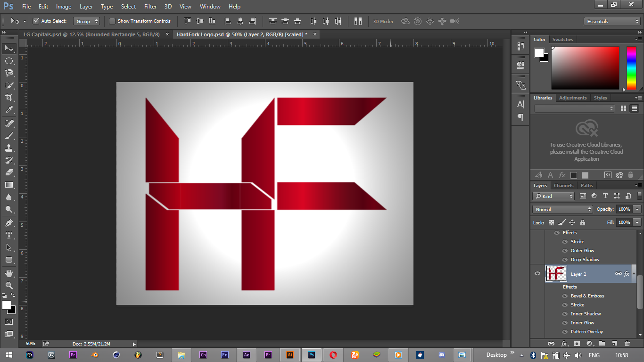Select the Clone Stamp tool

tap(9, 148)
